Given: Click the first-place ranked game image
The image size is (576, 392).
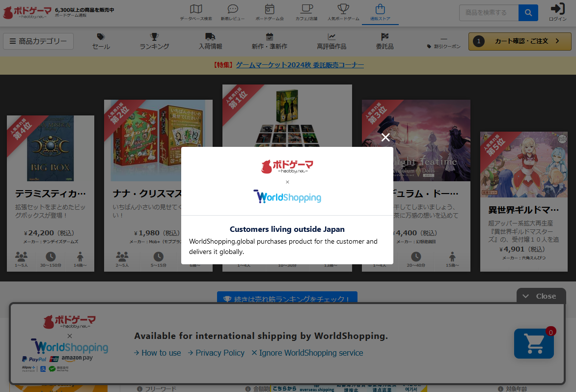Looking at the screenshot, I should pyautogui.click(x=287, y=116).
